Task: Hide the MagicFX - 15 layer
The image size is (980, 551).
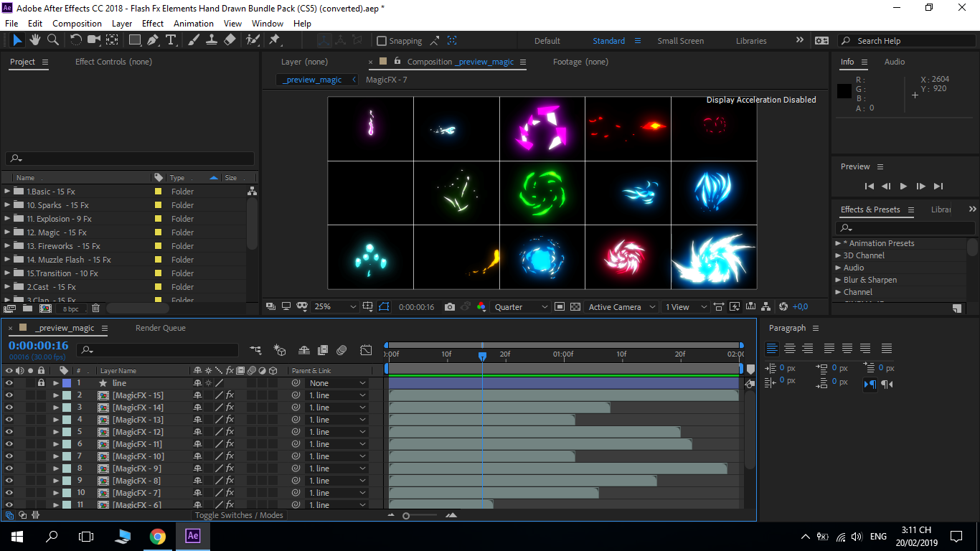Action: pos(9,395)
